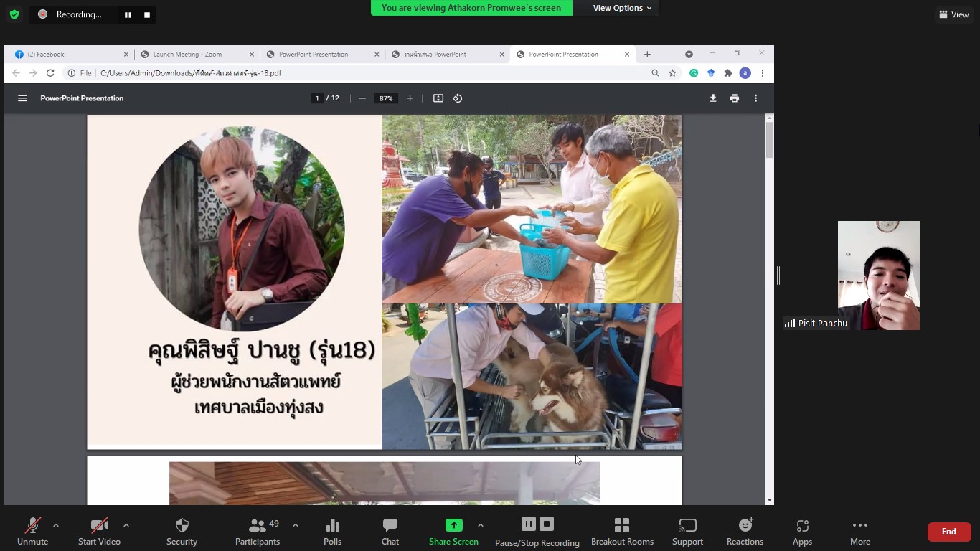Open the Polls panel
Image resolution: width=980 pixels, height=551 pixels.
tap(332, 532)
